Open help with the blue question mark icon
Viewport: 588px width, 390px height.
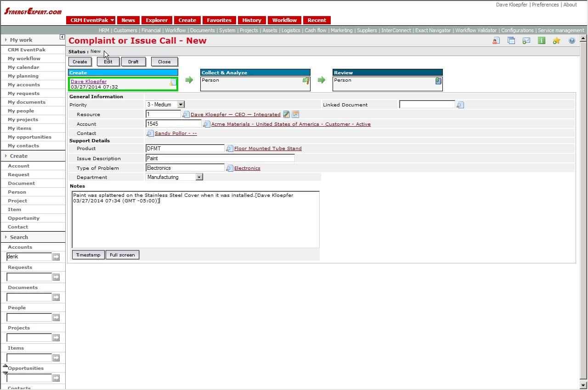point(572,41)
